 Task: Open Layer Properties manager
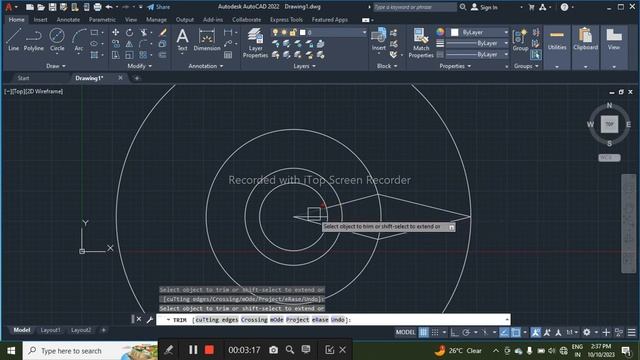(255, 42)
